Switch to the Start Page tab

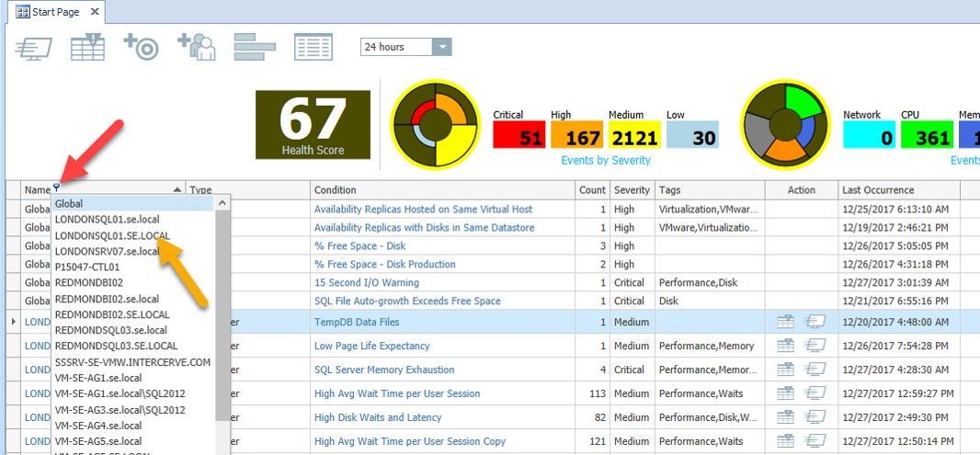[x=56, y=12]
